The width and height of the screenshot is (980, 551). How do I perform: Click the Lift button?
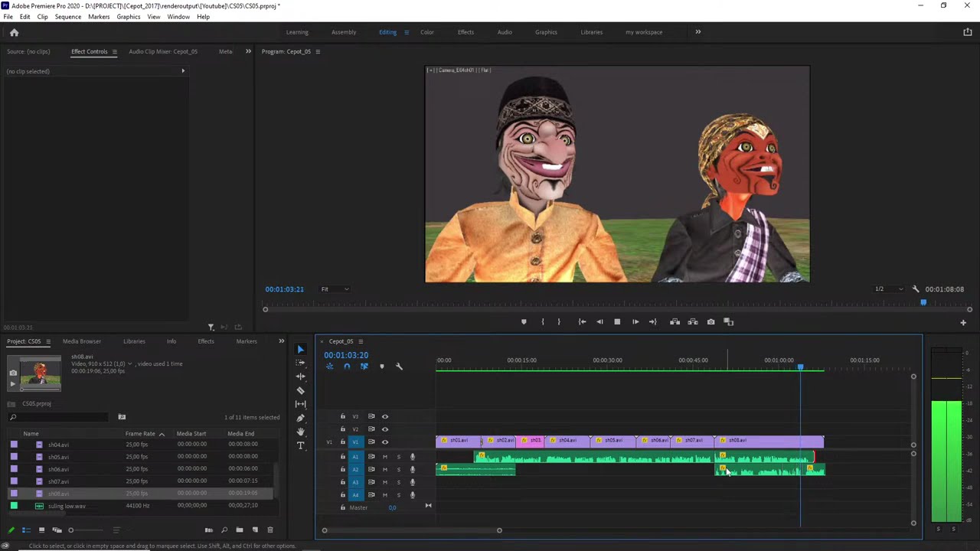coord(675,322)
